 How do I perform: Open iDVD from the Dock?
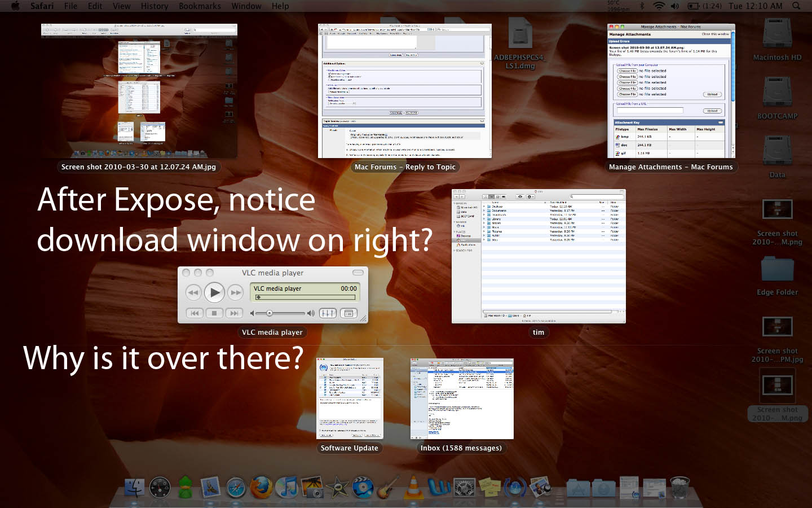pyautogui.click(x=363, y=488)
